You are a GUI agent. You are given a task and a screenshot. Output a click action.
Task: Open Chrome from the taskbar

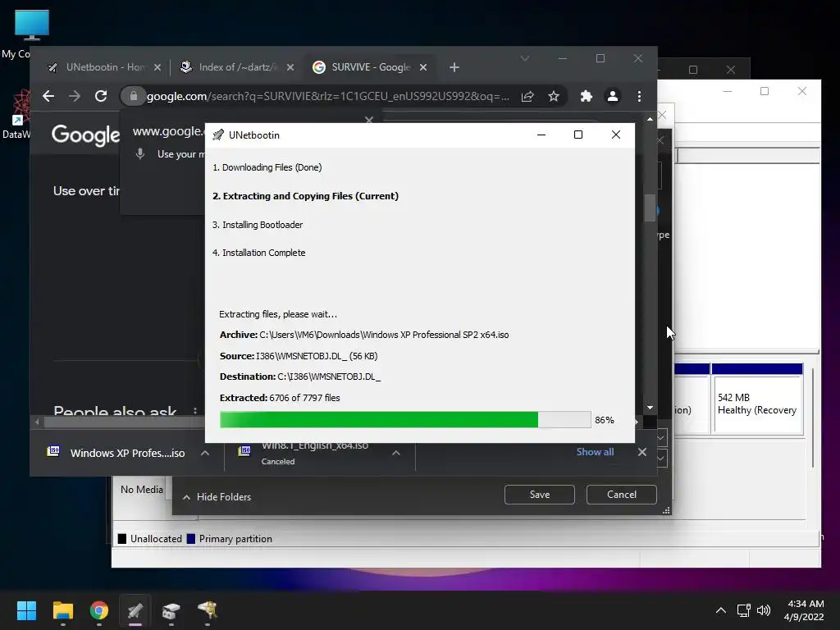pyautogui.click(x=99, y=610)
